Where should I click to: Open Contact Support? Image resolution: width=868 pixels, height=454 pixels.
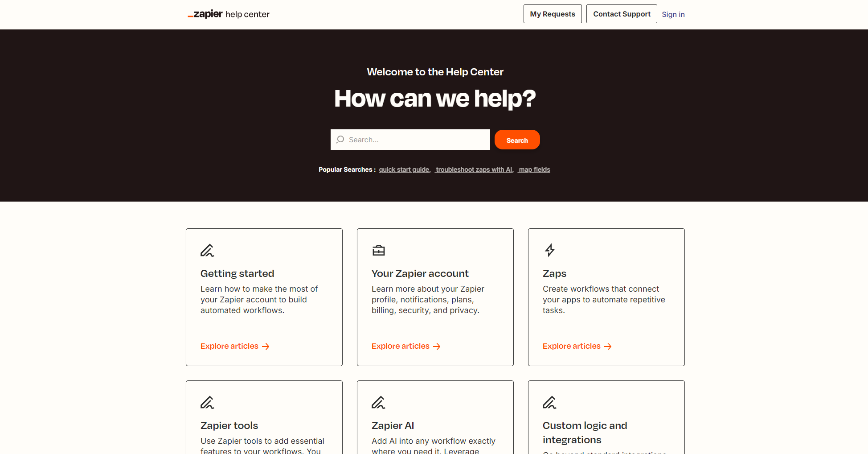coord(622,14)
